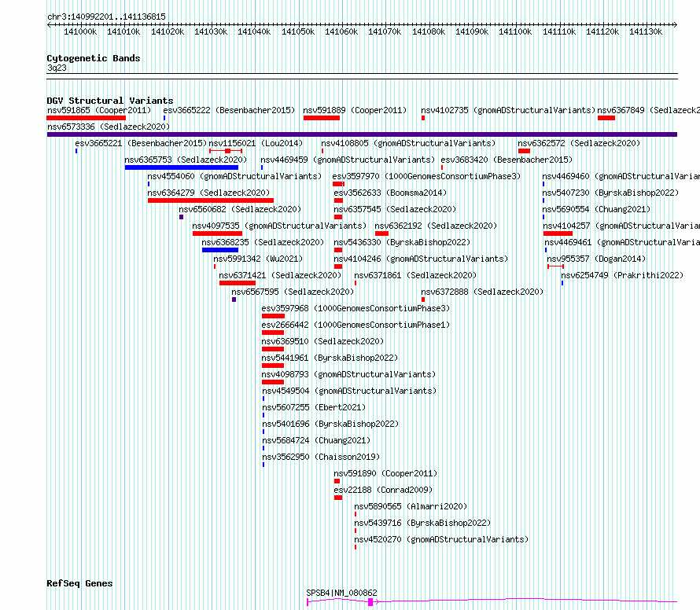Click nsv5890565 (Almarri2020) label

click(411, 506)
